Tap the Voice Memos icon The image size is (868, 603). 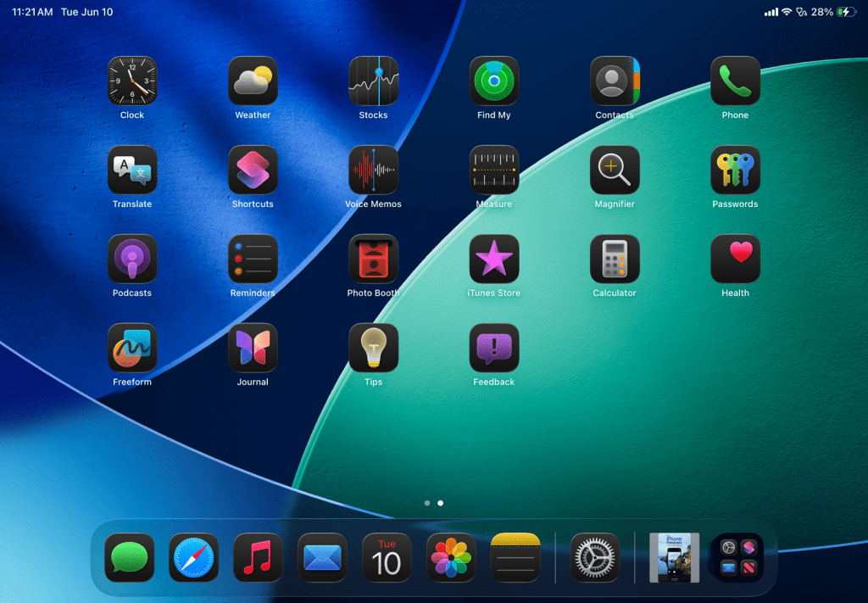(373, 170)
